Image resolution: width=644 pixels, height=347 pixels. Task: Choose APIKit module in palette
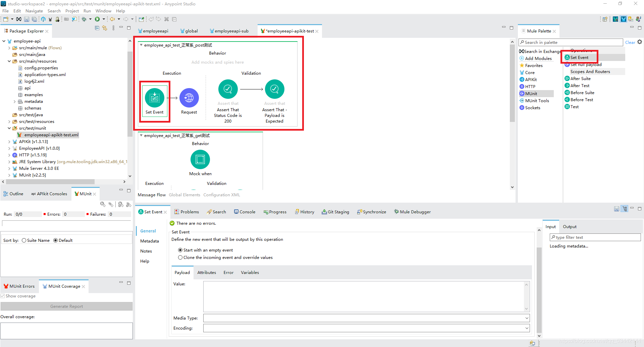(x=528, y=79)
